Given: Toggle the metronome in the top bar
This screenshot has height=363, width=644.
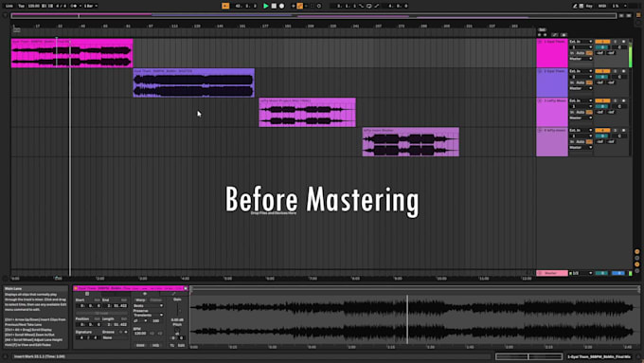Looking at the screenshot, I should pos(74,7).
